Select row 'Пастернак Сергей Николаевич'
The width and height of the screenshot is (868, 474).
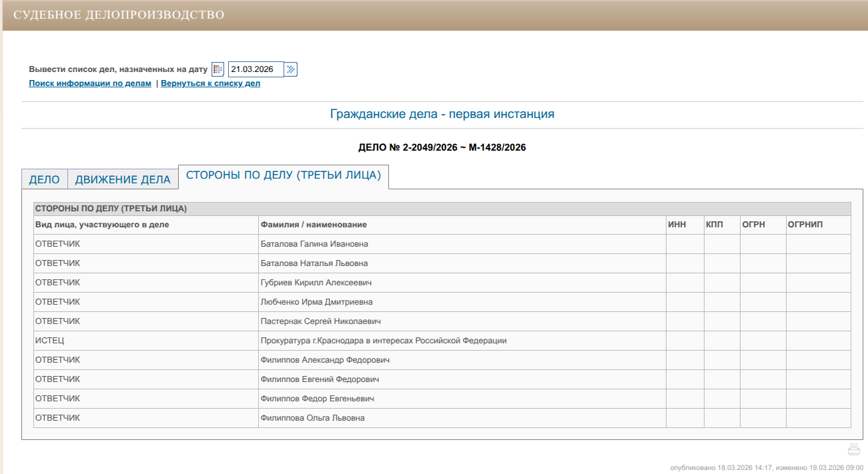320,321
